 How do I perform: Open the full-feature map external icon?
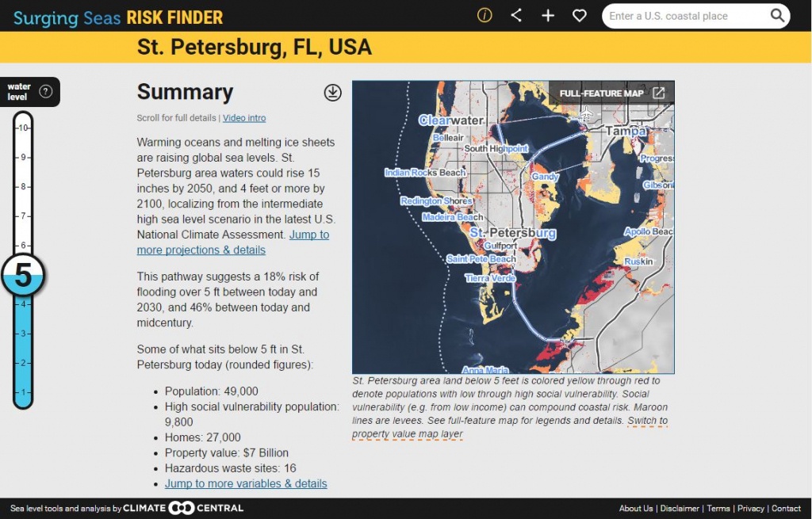click(x=658, y=93)
